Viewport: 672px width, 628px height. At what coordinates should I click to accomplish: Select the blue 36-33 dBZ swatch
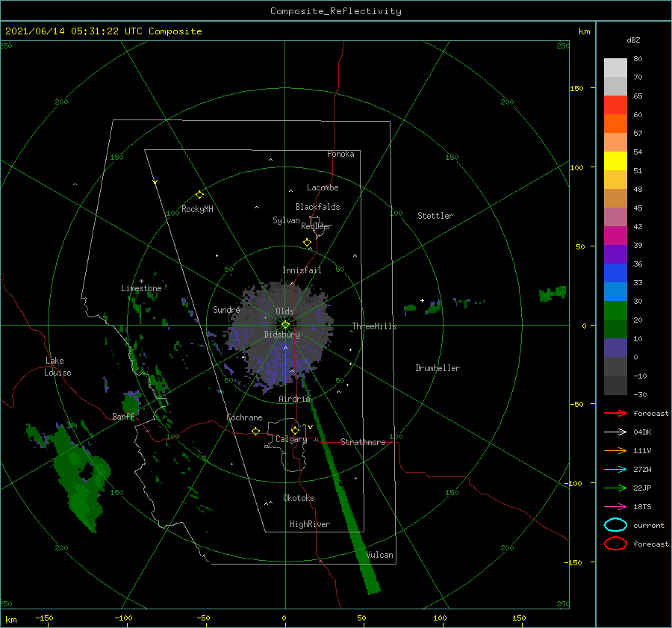615,273
